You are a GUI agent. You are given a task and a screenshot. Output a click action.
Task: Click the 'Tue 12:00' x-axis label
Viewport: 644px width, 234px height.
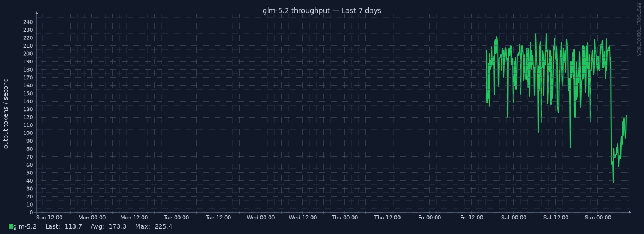(218, 218)
